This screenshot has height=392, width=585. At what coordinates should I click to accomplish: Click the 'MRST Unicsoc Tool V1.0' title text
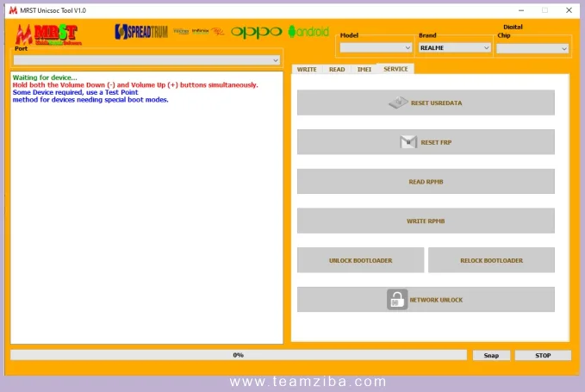pyautogui.click(x=53, y=10)
